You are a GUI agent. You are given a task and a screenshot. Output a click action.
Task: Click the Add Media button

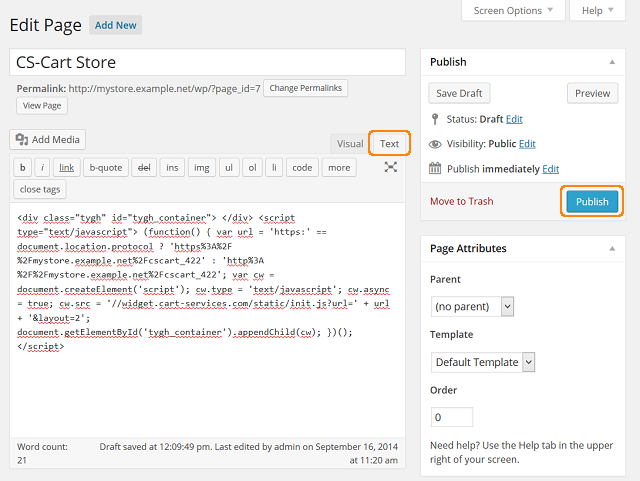pyautogui.click(x=48, y=140)
